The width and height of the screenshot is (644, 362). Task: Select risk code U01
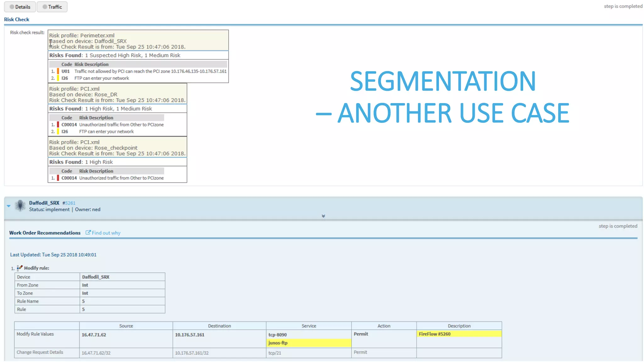(x=65, y=71)
